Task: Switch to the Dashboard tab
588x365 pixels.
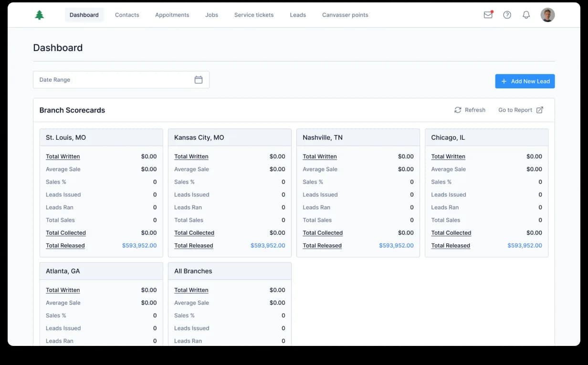Action: click(x=84, y=15)
